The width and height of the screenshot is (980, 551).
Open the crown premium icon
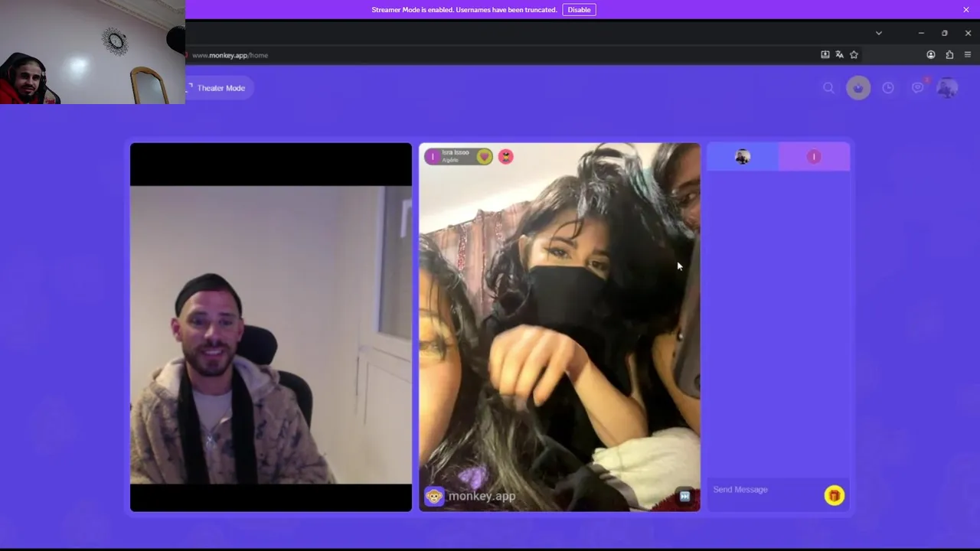(x=858, y=88)
